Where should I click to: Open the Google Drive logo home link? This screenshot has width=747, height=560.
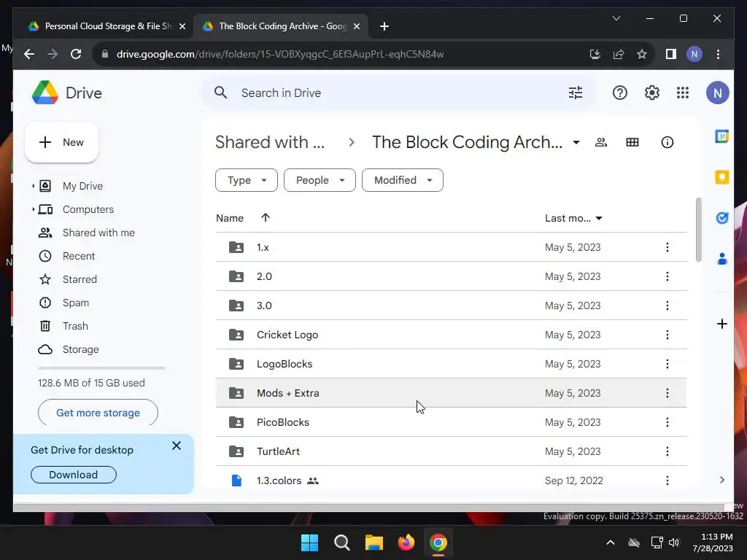click(x=67, y=93)
